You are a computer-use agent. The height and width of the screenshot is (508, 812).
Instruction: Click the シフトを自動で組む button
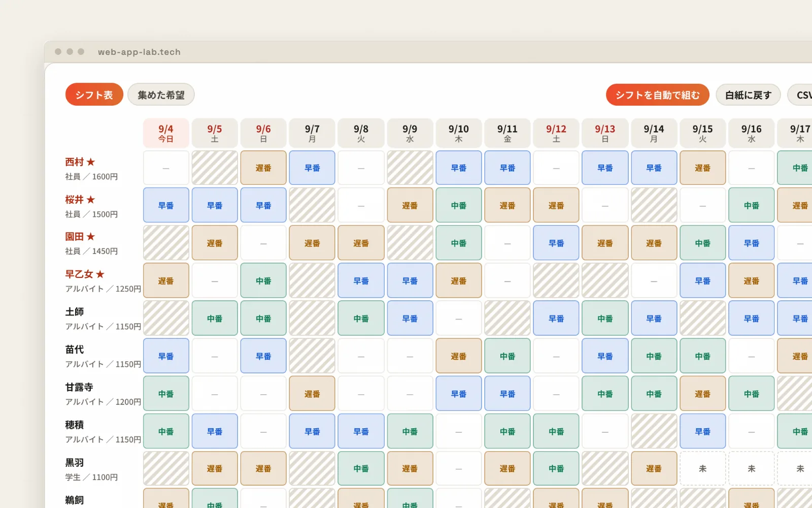point(658,94)
